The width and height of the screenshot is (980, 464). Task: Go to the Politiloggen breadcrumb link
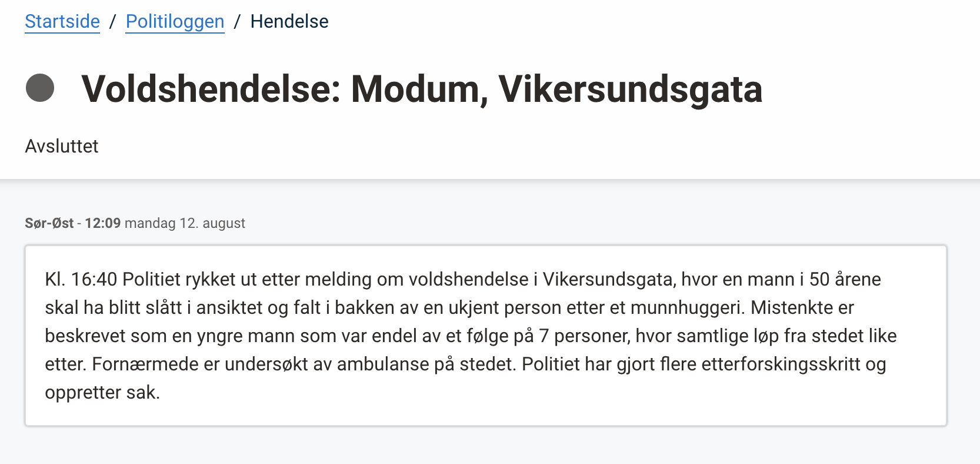pos(175,22)
